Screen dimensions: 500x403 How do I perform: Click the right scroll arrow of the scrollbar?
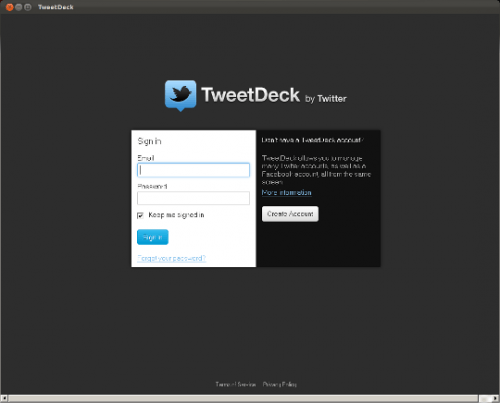click(495, 399)
